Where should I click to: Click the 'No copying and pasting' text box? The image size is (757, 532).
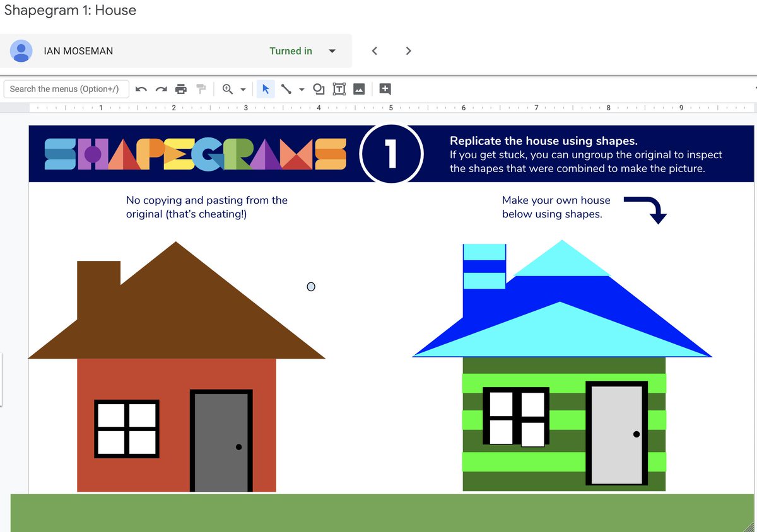pyautogui.click(x=207, y=207)
